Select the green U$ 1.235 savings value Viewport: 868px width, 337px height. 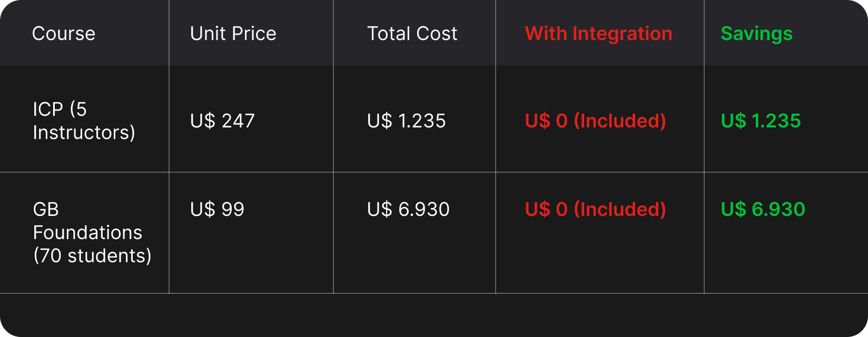pyautogui.click(x=761, y=121)
